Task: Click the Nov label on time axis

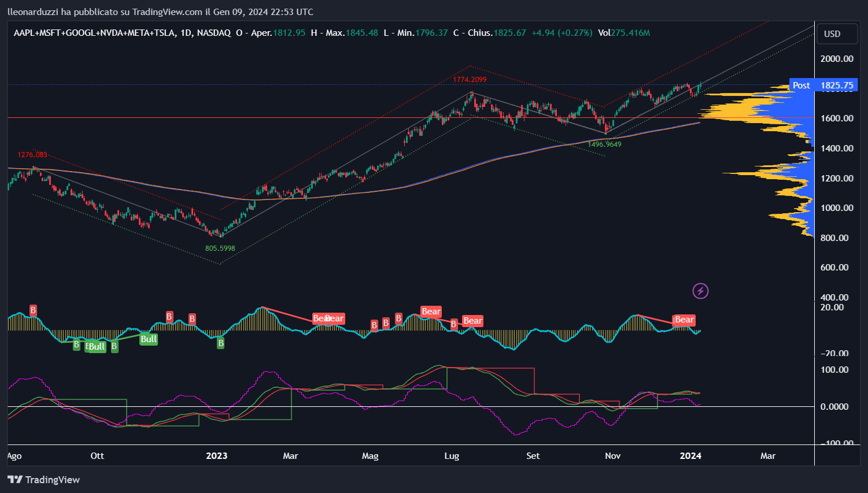Action: pos(612,456)
